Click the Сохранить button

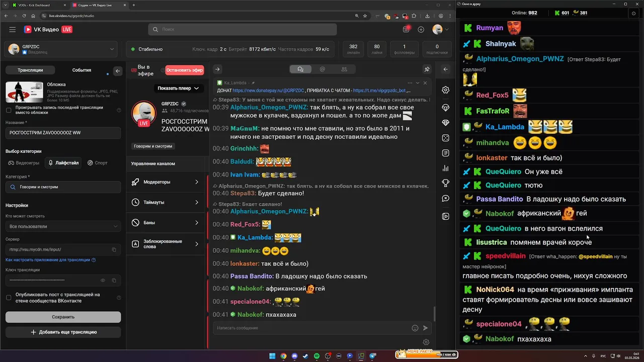63,317
